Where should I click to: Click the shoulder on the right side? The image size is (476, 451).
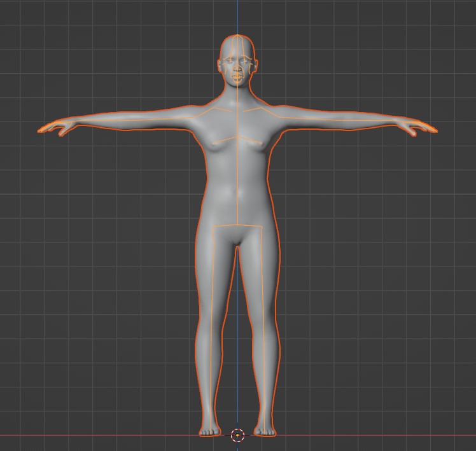click(272, 113)
